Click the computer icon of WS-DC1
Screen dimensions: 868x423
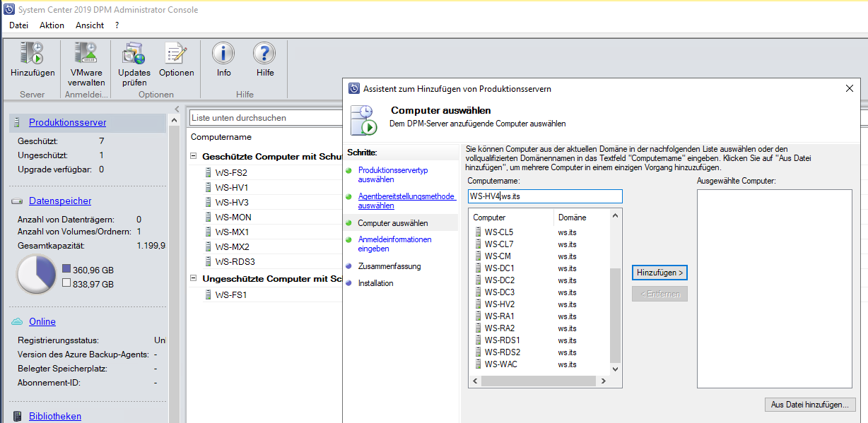tap(478, 268)
